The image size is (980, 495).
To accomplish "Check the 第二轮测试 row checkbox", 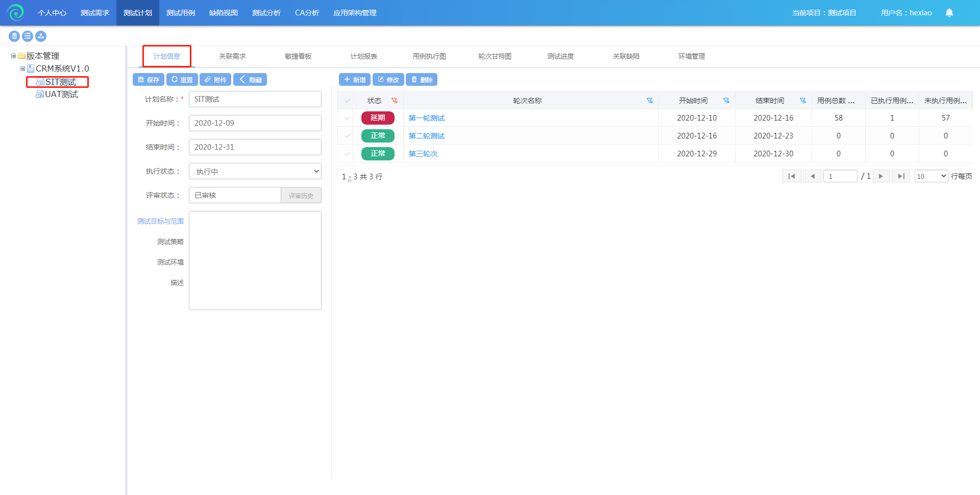I will 348,136.
